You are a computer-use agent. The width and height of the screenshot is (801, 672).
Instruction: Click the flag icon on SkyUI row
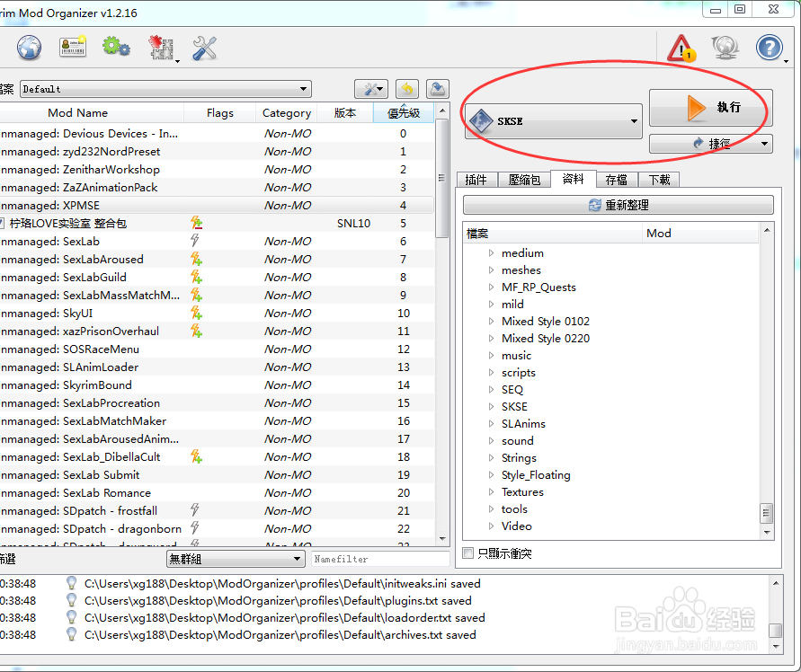[196, 313]
